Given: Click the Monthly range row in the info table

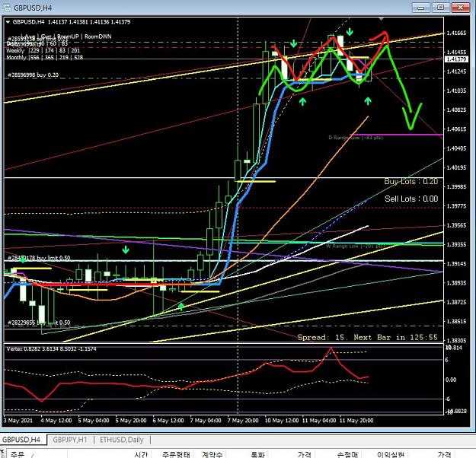Looking at the screenshot, I should (45, 57).
